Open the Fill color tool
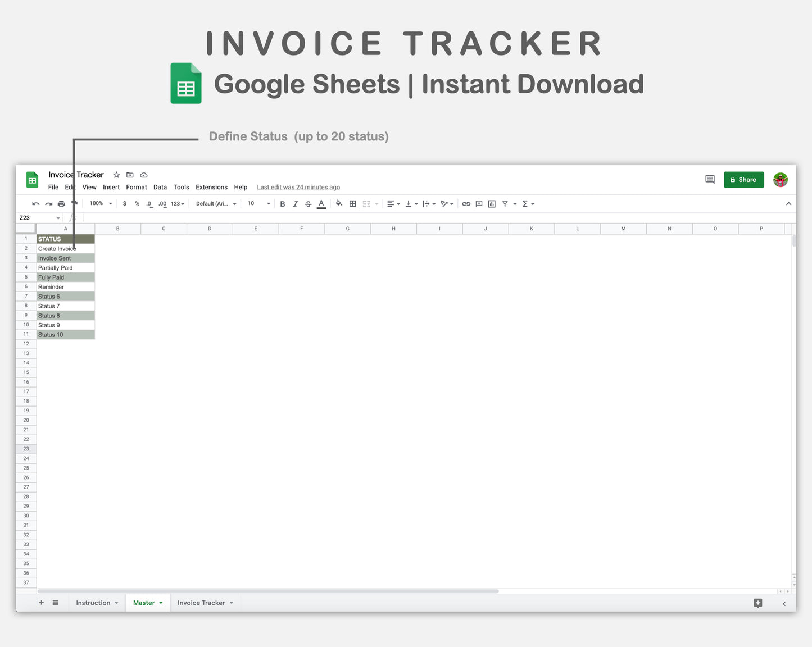The image size is (812, 647). click(339, 203)
